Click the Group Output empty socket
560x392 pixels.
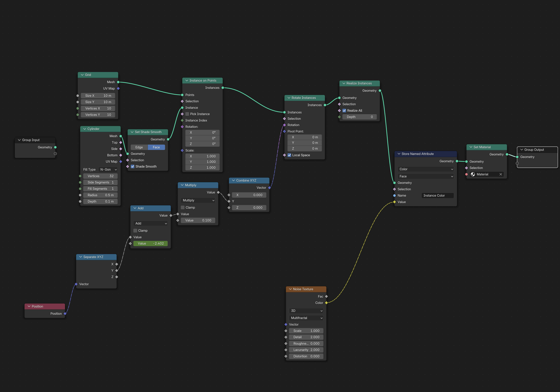point(517,163)
